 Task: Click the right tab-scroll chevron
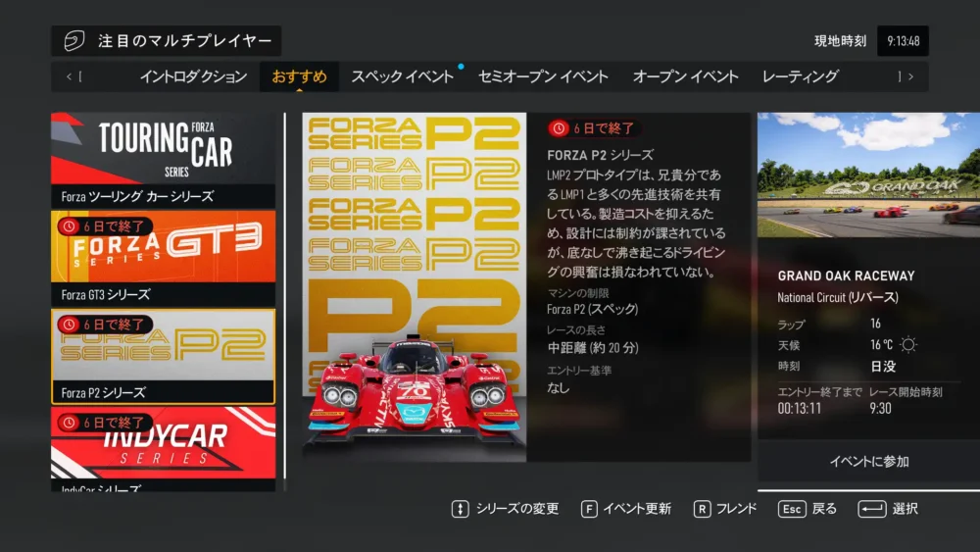[910, 76]
